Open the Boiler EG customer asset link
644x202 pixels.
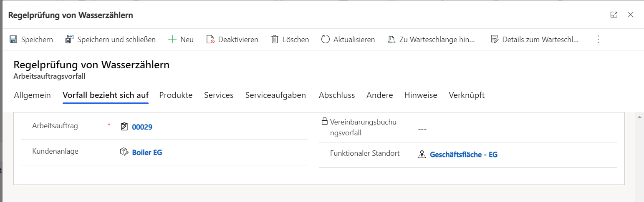point(147,152)
